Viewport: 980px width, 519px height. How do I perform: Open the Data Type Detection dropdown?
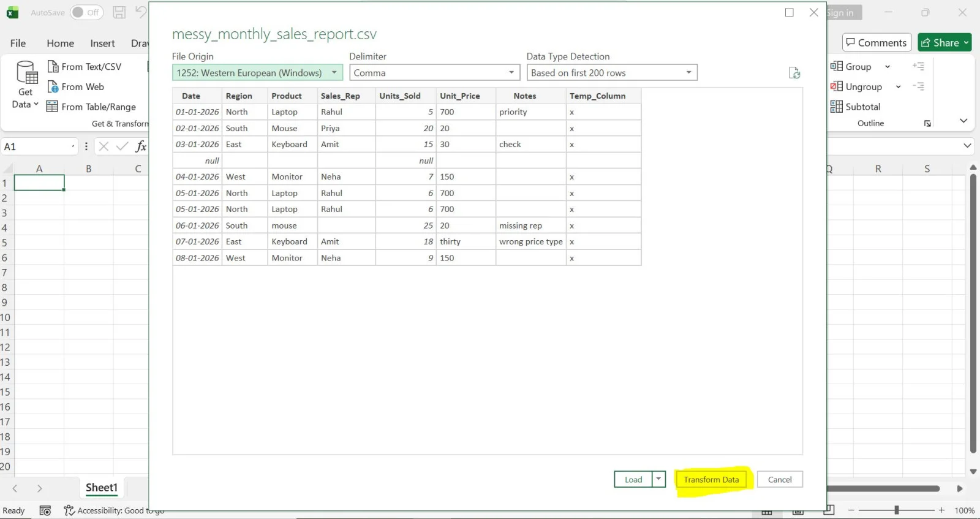point(612,72)
